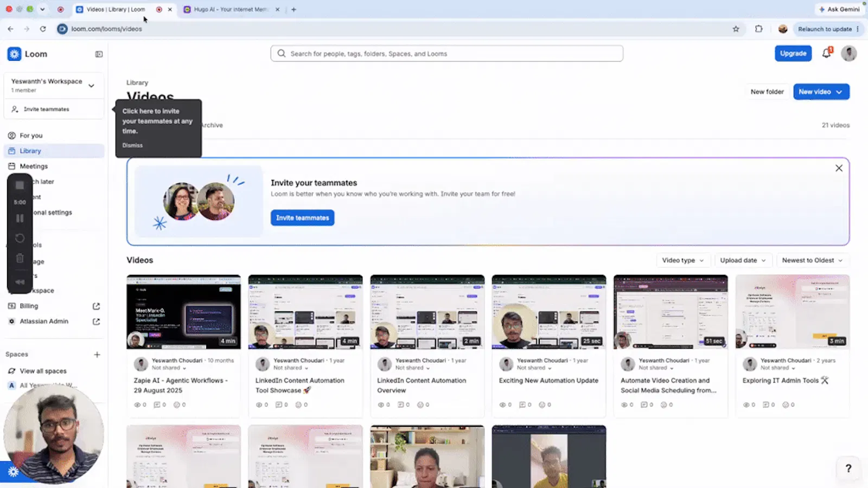The width and height of the screenshot is (868, 488).
Task: Open Atlassian Admin external link icon
Action: 97,322
